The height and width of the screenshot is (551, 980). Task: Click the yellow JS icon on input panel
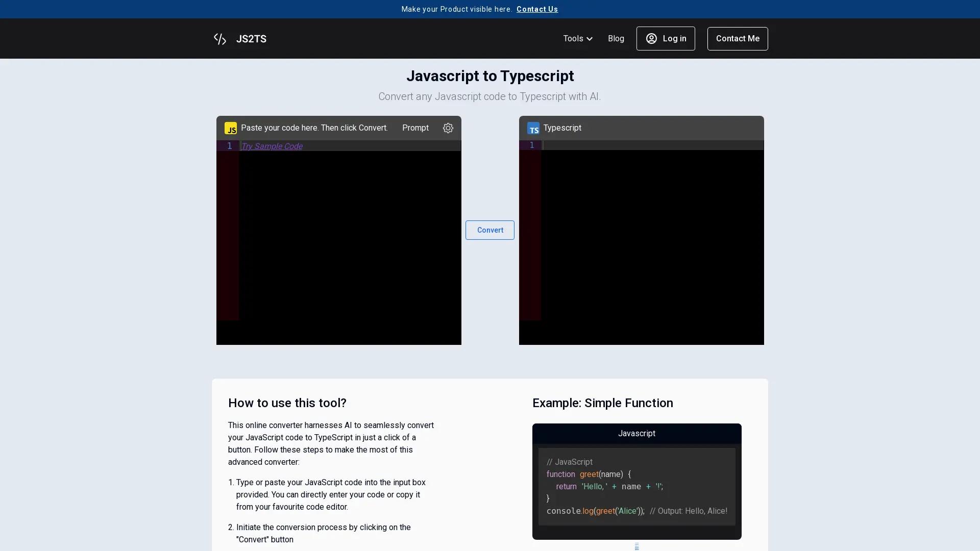[230, 128]
